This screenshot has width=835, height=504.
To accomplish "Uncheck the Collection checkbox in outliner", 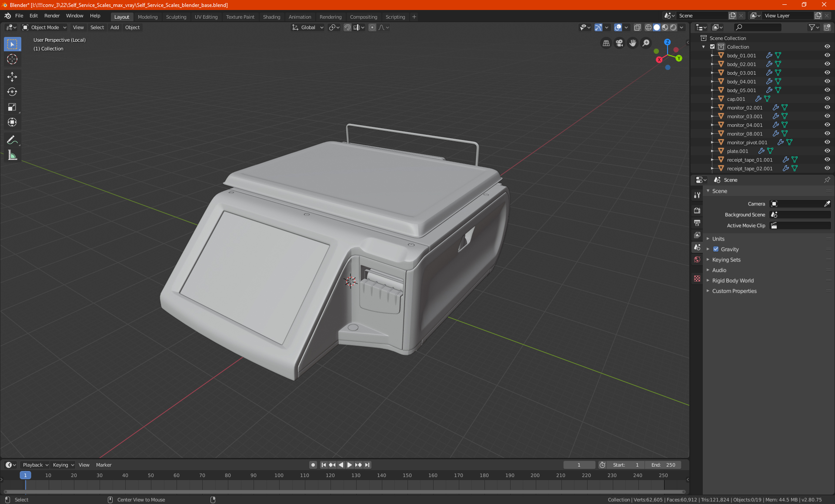I will point(712,47).
